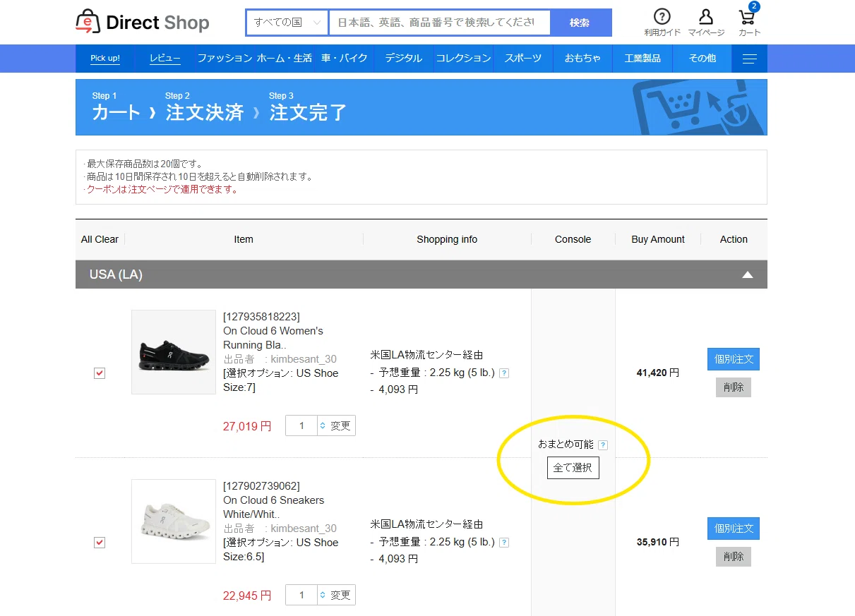Open スポーツ category
855x616 pixels.
(523, 59)
